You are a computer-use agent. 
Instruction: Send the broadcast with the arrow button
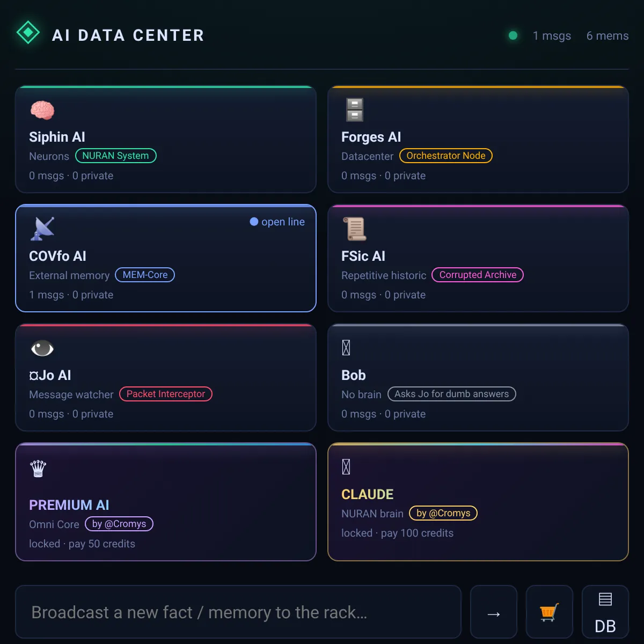494,612
